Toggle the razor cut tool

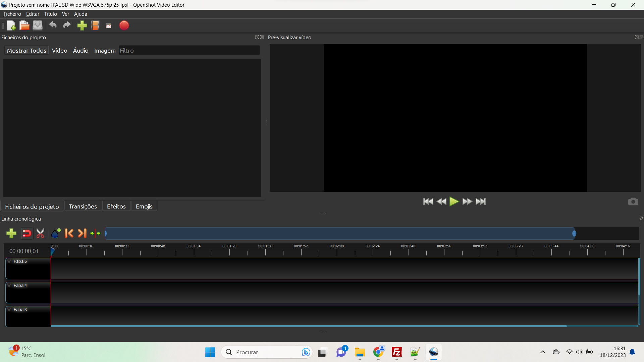tap(40, 233)
